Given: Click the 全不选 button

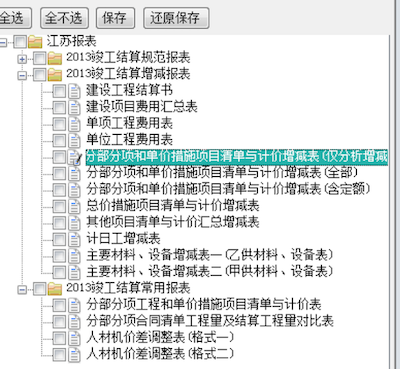Looking at the screenshot, I should tap(64, 18).
